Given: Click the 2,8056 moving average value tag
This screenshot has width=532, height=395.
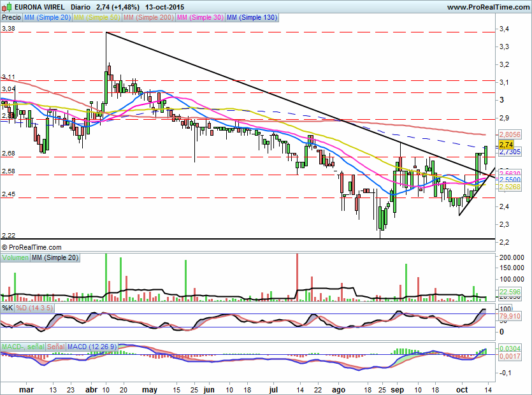Looking at the screenshot, I should 510,134.
